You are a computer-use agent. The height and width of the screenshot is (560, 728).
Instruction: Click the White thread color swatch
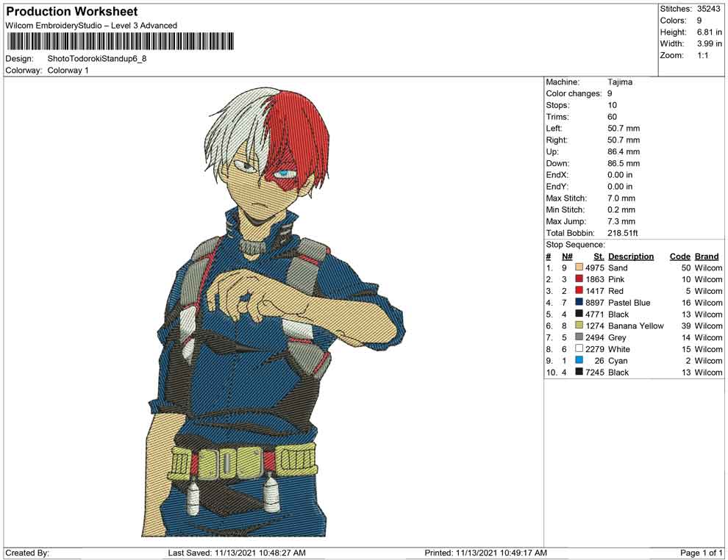click(x=579, y=349)
